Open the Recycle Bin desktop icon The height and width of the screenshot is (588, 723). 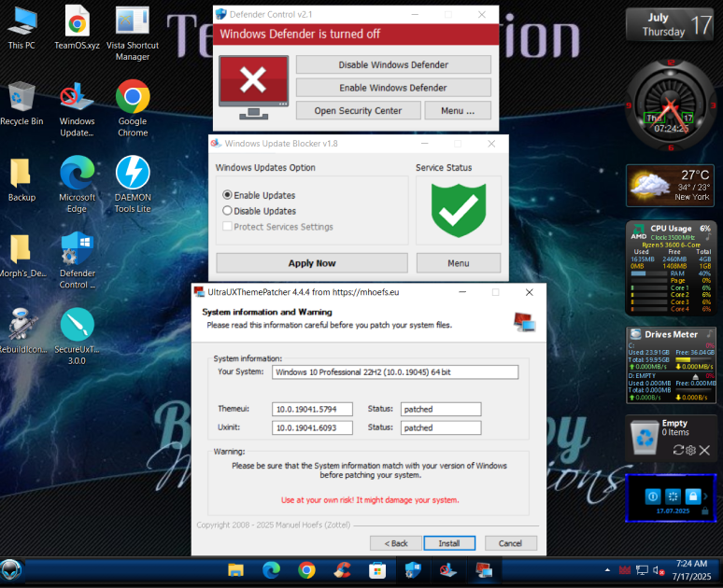coord(21,104)
